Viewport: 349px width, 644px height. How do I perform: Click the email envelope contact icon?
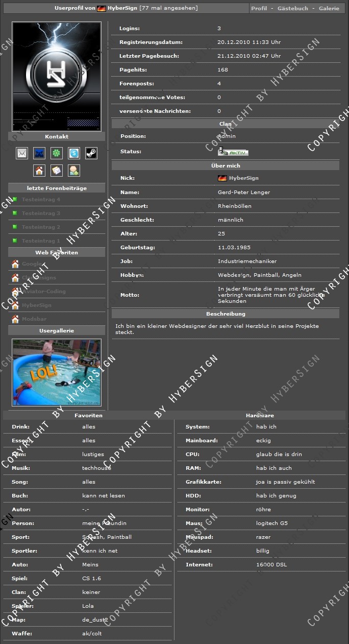pyautogui.click(x=22, y=153)
